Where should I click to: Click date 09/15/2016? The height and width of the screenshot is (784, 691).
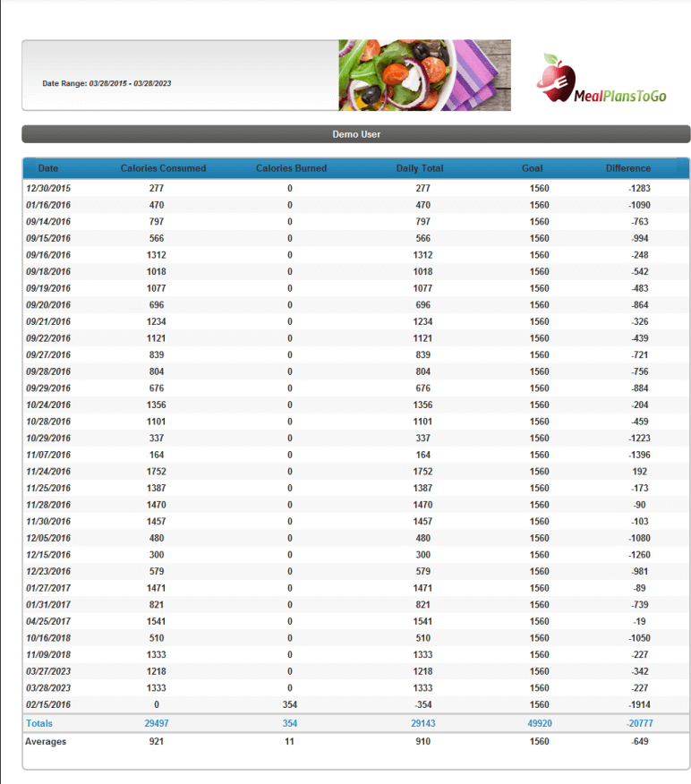48,238
